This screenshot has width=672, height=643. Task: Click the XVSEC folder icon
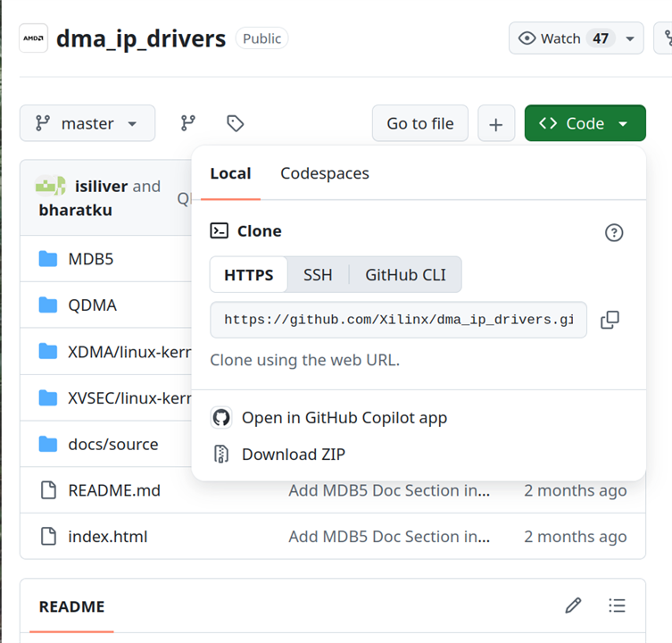pyautogui.click(x=47, y=397)
